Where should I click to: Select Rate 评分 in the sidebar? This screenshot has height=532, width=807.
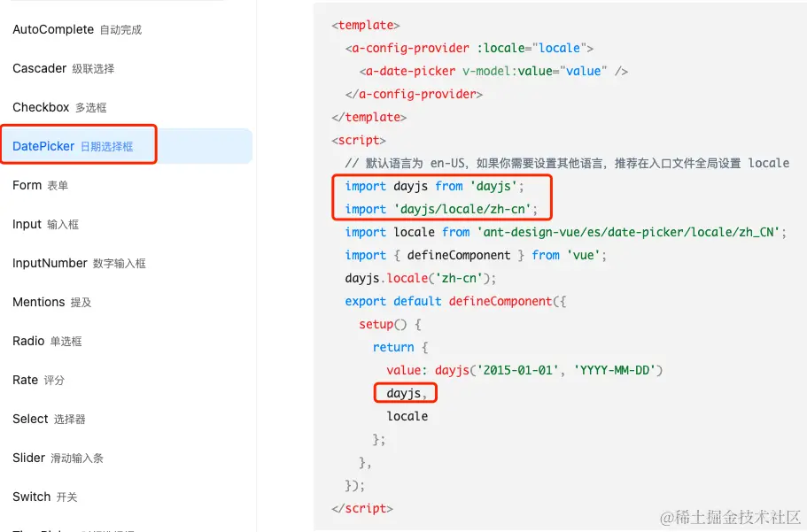tap(39, 381)
